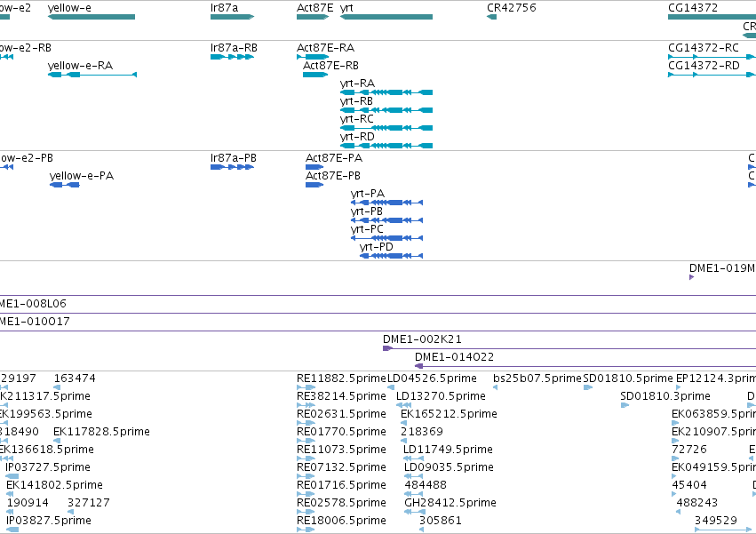Screen dimensions: 756x534
Task: Click EST RE02578.5prime
Action: [x=341, y=503]
